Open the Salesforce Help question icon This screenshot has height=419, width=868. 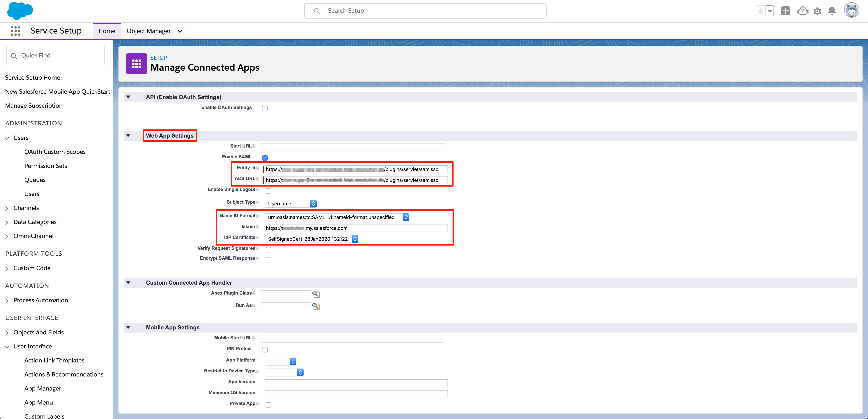(x=803, y=11)
